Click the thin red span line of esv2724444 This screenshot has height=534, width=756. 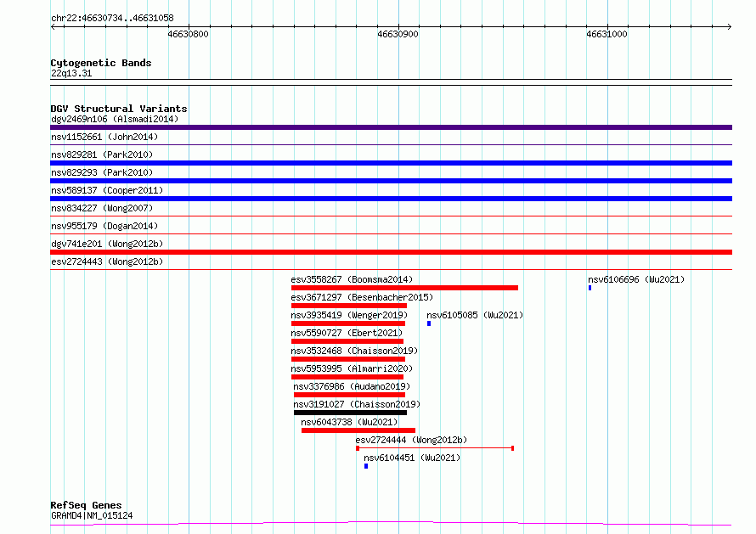pos(435,448)
